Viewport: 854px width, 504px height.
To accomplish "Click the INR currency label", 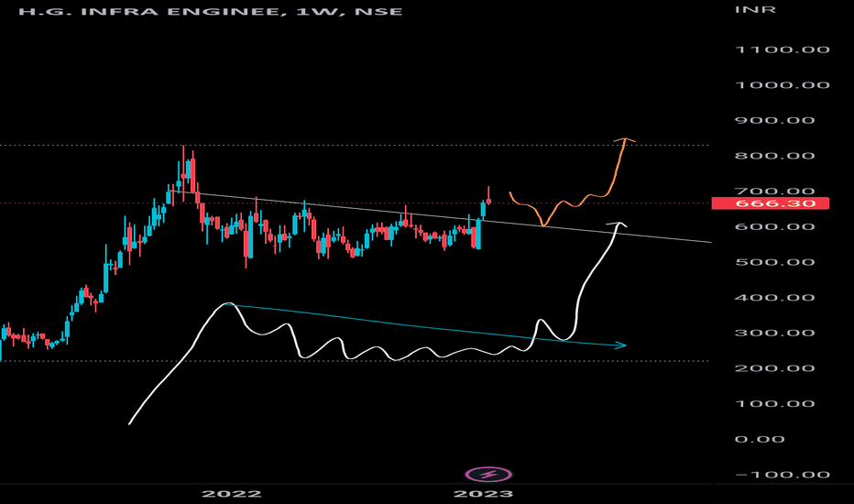I will (x=755, y=10).
